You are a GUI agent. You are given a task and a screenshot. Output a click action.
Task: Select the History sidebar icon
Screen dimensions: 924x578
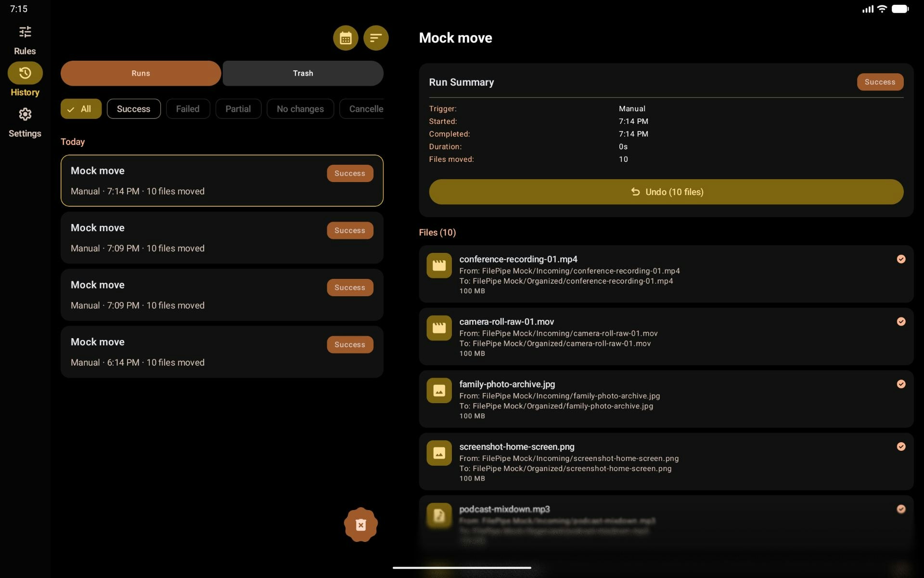coord(25,73)
